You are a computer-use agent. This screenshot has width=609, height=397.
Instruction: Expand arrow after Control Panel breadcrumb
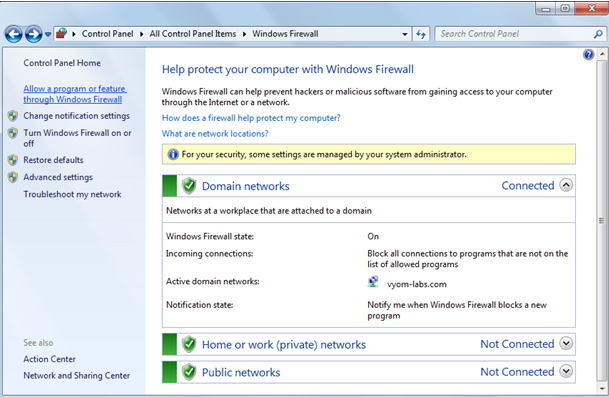point(142,34)
